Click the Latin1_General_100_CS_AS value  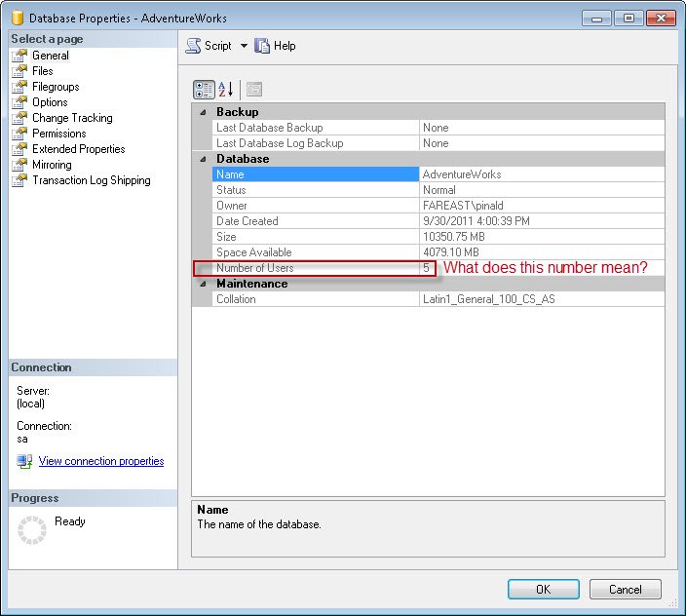coord(489,299)
